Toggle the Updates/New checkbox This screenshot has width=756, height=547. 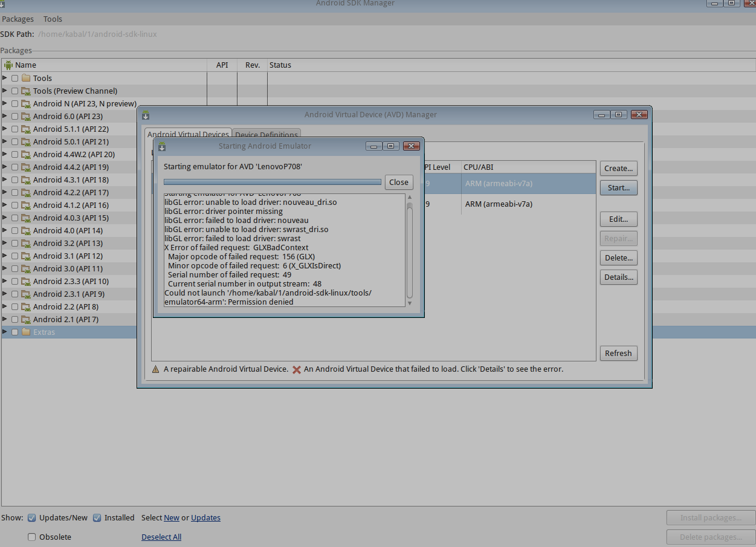click(32, 517)
